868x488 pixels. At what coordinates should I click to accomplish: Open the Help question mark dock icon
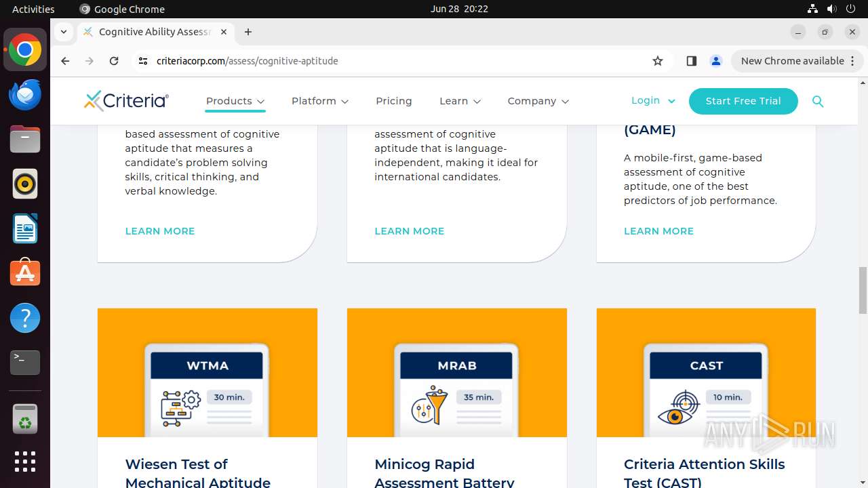(25, 318)
